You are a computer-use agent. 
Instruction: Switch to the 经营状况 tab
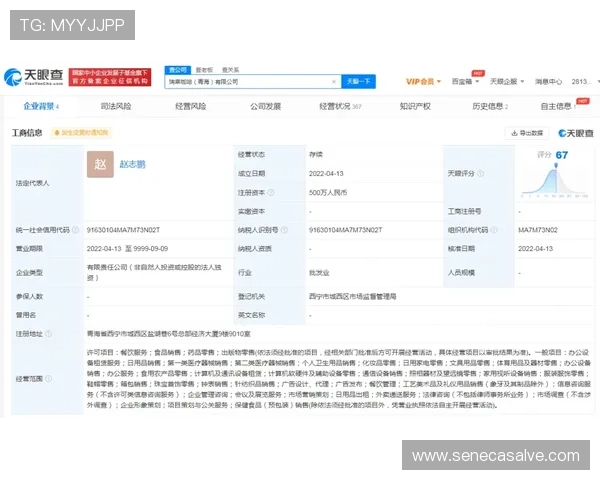coord(340,106)
